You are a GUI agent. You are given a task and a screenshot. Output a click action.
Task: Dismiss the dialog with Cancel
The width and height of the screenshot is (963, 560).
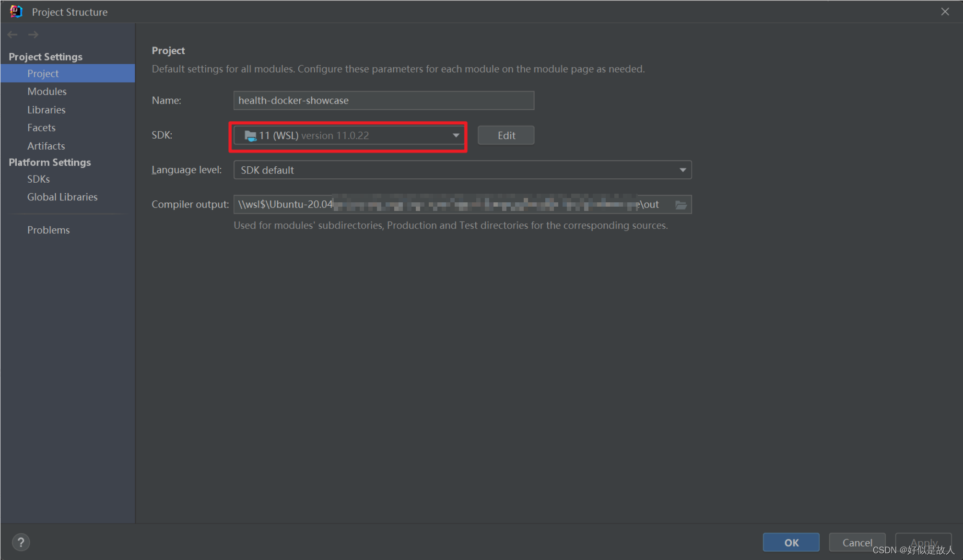tap(857, 542)
